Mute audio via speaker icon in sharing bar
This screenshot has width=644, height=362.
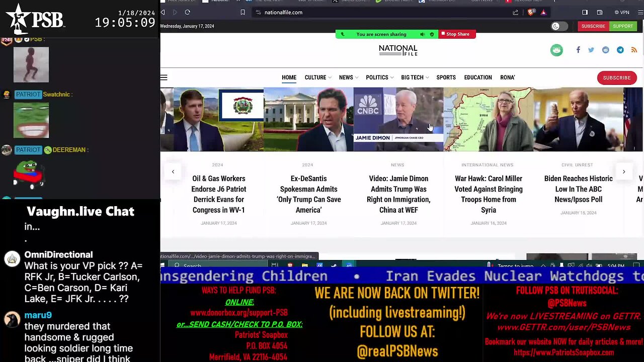[422, 34]
